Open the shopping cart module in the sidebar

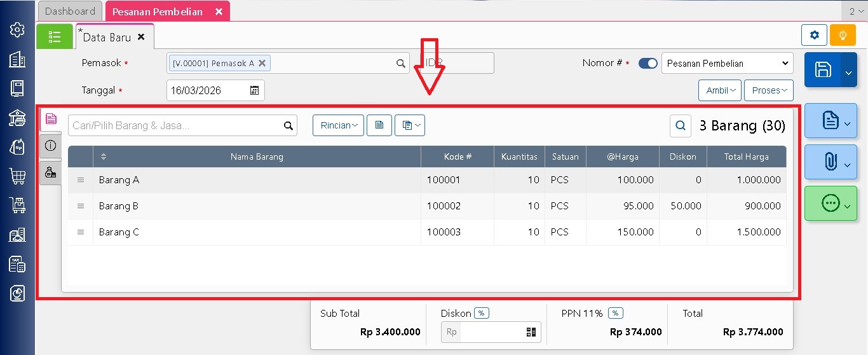[x=17, y=176]
